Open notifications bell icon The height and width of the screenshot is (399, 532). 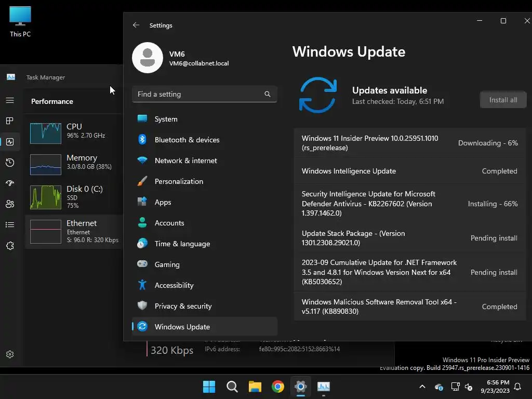click(518, 387)
